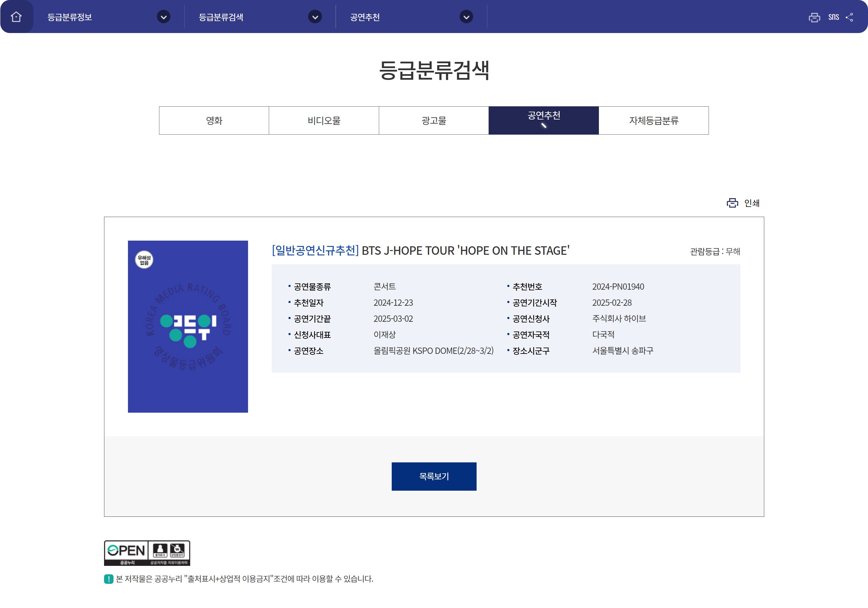Click the 신청사대표 value 이재상
868x608 pixels.
[x=384, y=334]
